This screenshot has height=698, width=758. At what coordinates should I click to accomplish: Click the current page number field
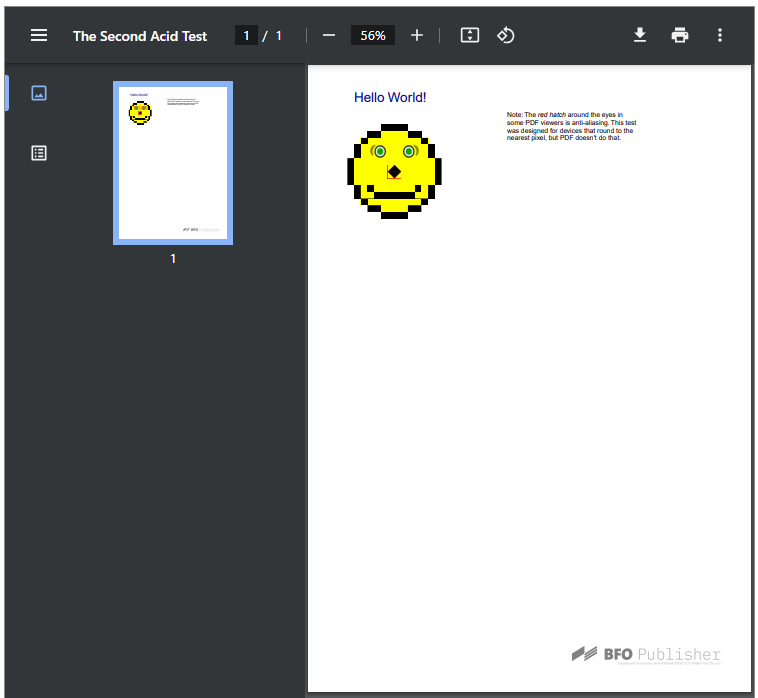pyautogui.click(x=246, y=35)
